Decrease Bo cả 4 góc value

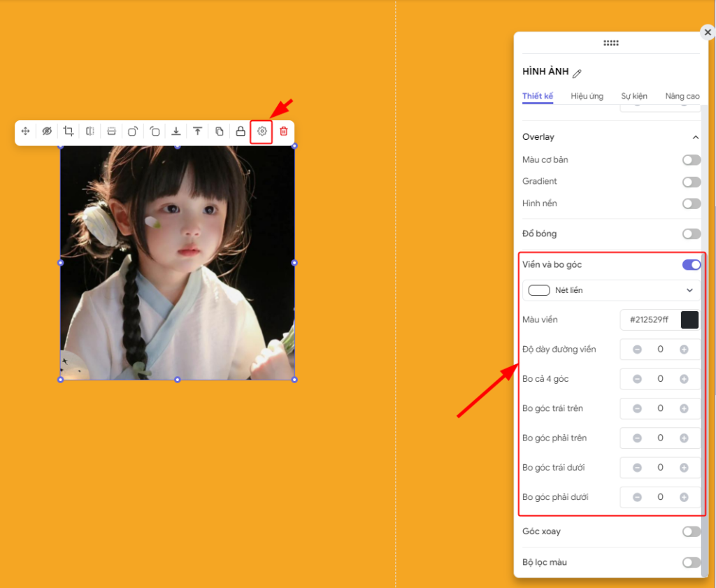point(638,379)
